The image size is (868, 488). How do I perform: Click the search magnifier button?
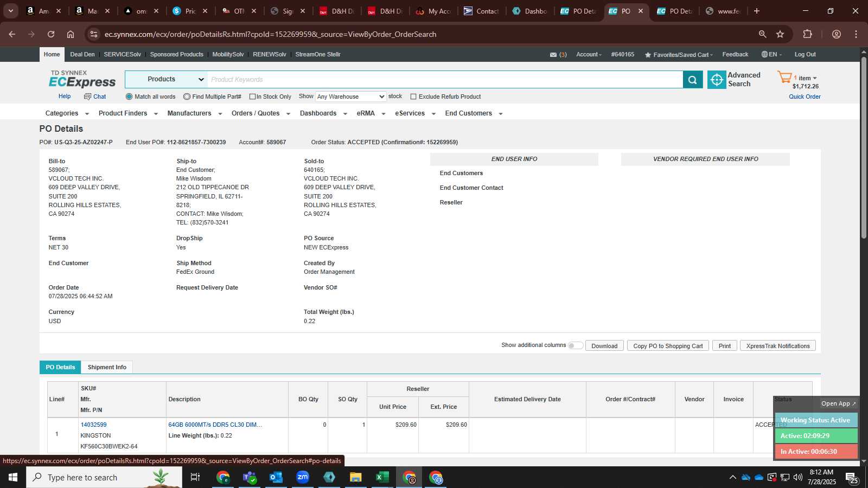point(693,80)
